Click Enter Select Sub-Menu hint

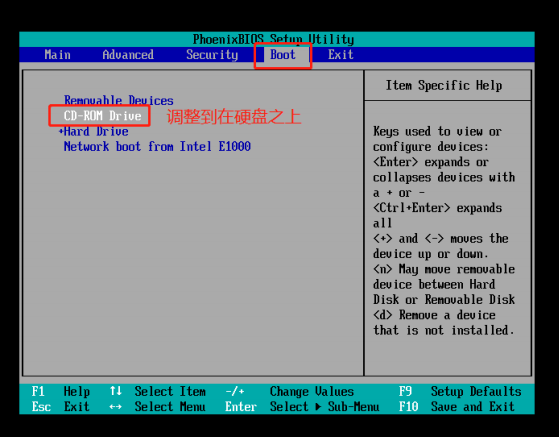(302, 407)
